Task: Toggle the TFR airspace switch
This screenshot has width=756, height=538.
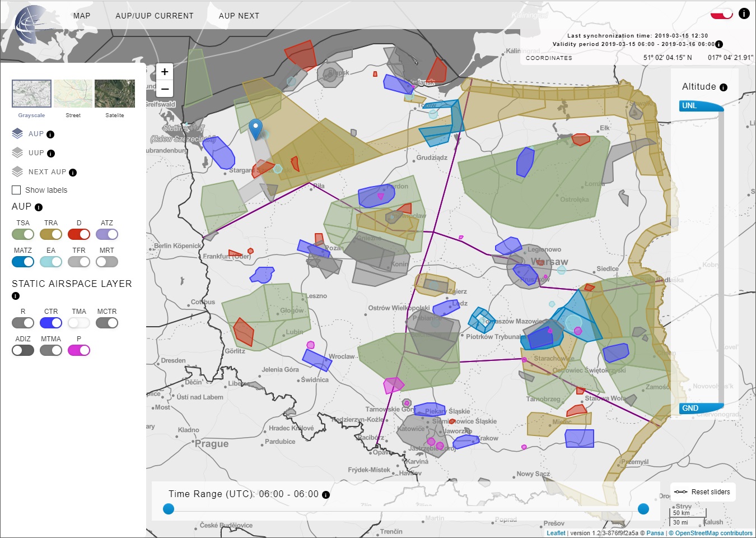Action: click(79, 262)
